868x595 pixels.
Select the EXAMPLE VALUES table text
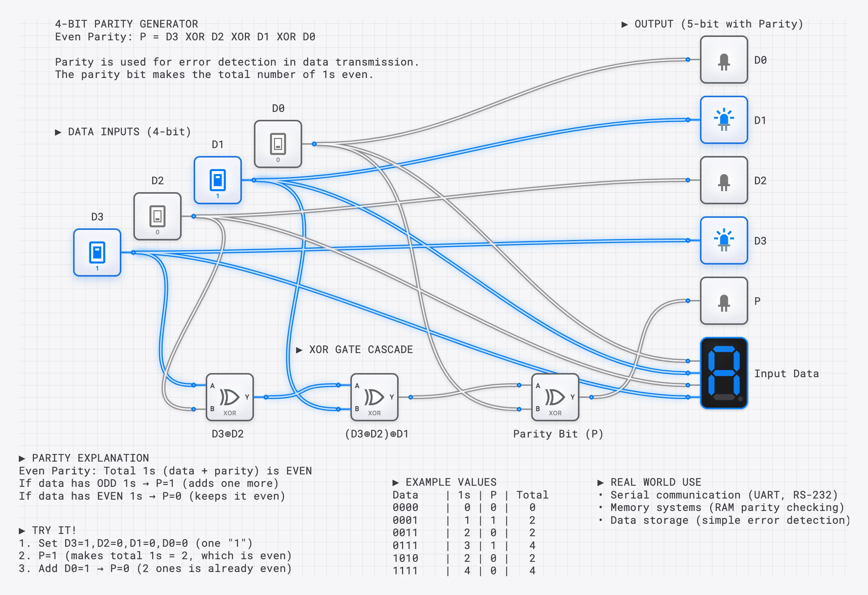tap(470, 526)
